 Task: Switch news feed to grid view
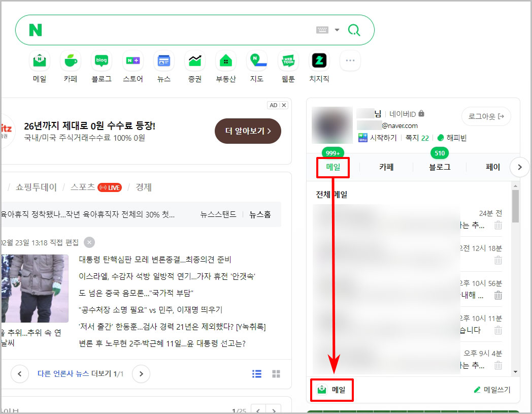click(276, 374)
